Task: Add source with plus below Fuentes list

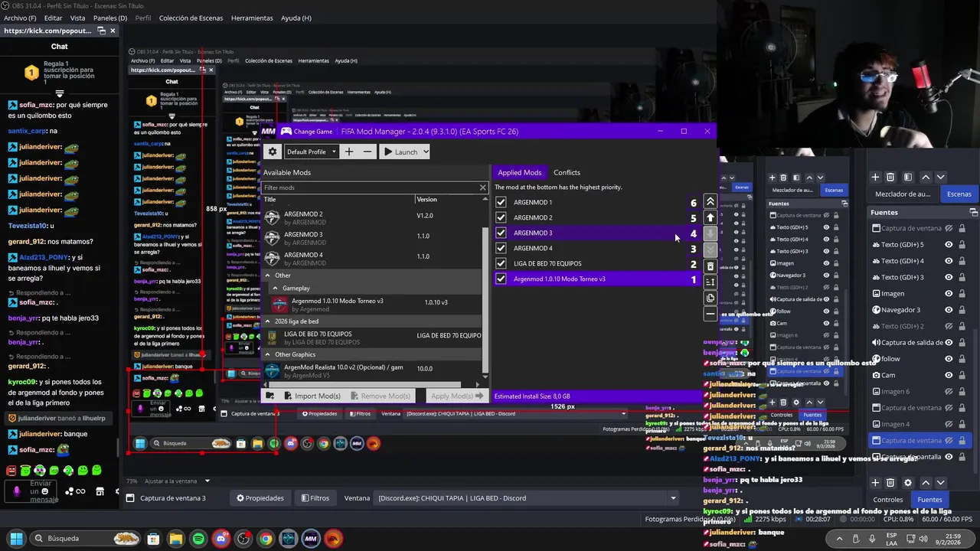Action: click(x=875, y=483)
